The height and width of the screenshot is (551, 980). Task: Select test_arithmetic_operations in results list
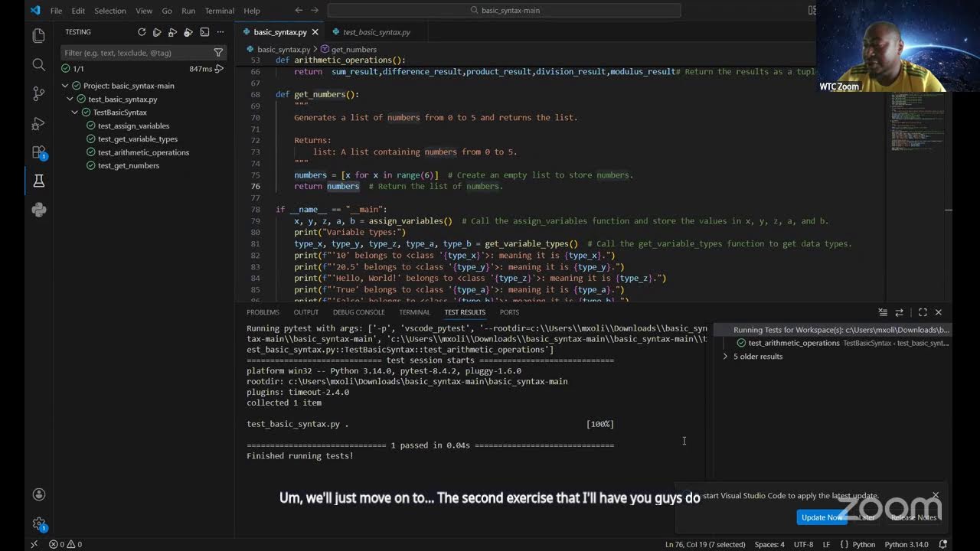click(794, 343)
